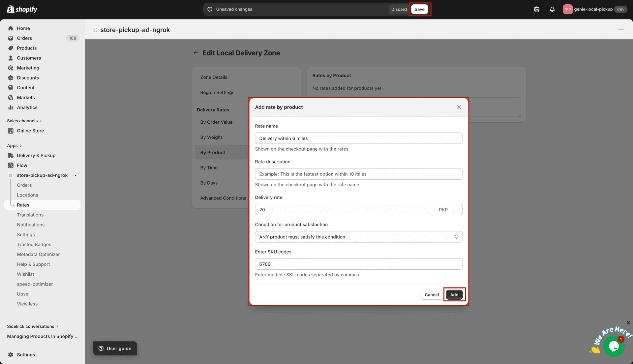Click the Delivery rate amount field
This screenshot has width=633, height=364.
click(x=359, y=209)
